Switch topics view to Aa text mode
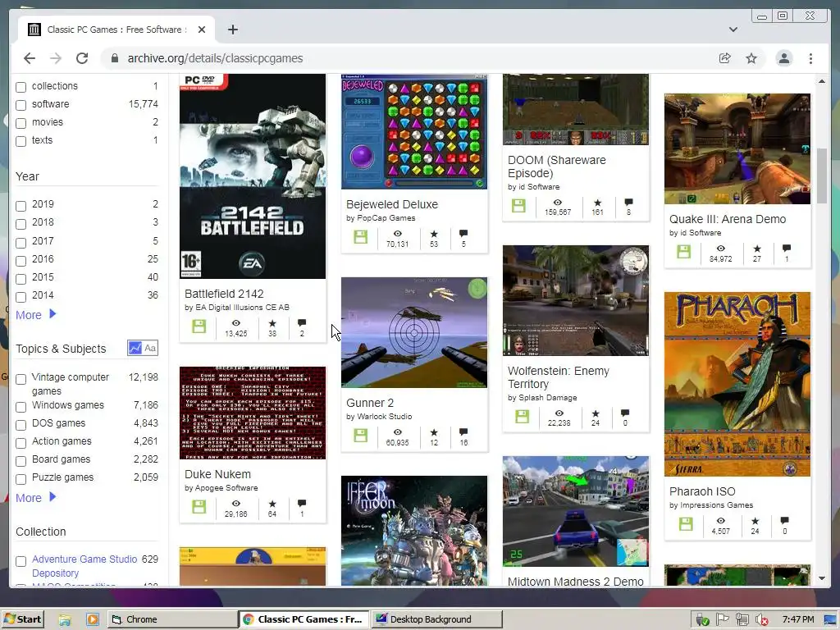This screenshot has height=630, width=840. click(x=151, y=348)
